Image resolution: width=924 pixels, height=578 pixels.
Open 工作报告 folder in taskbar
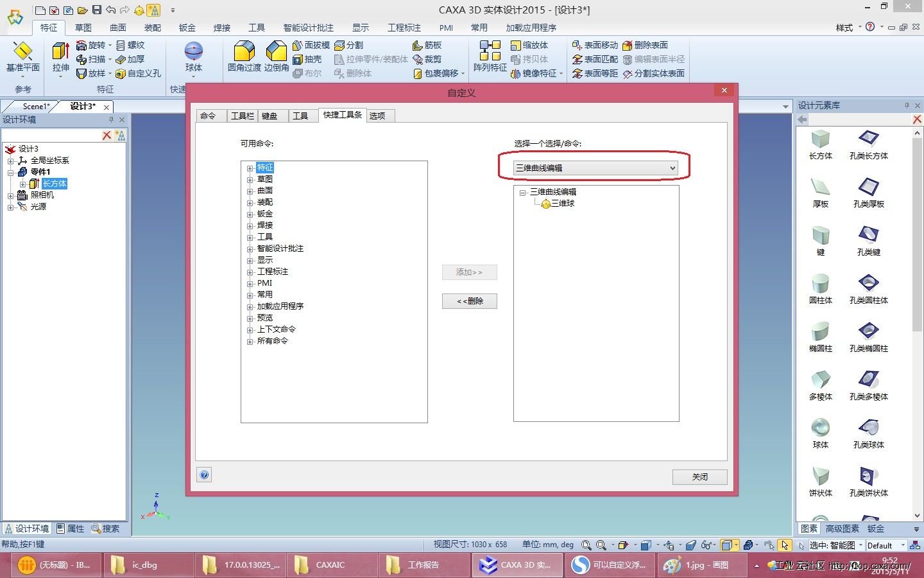click(x=424, y=565)
